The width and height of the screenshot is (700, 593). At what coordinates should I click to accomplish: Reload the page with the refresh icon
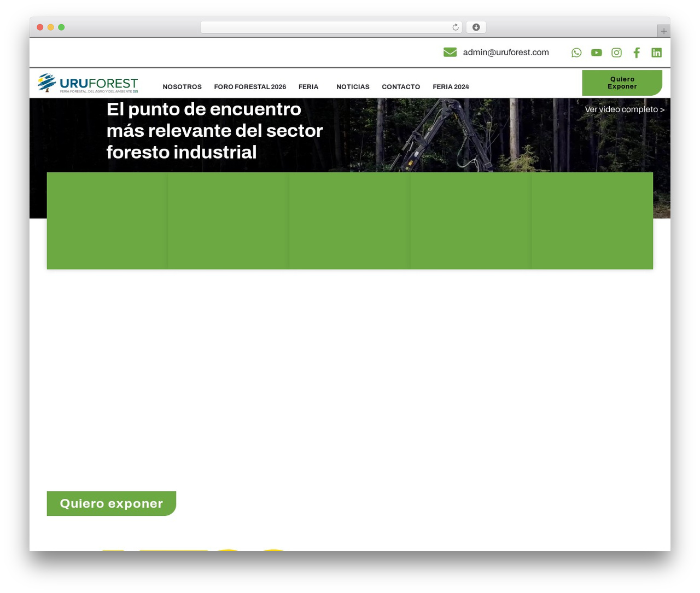point(456,27)
